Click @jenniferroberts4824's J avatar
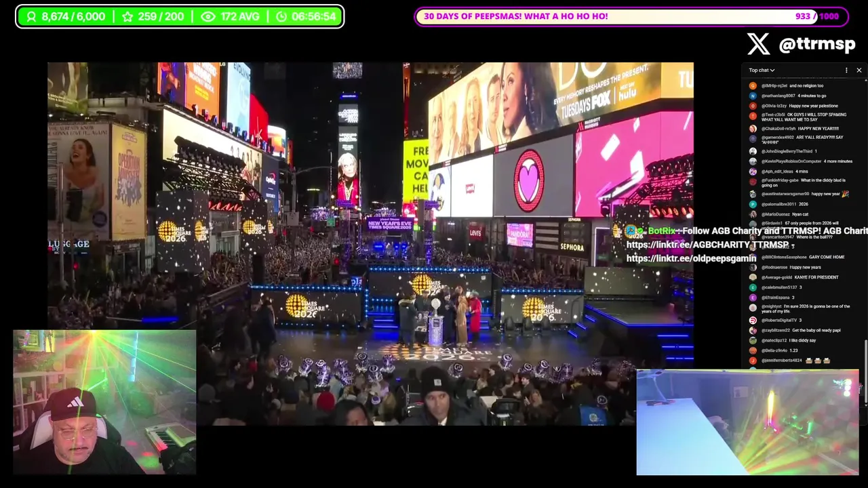This screenshot has width=868, height=488. tap(753, 361)
